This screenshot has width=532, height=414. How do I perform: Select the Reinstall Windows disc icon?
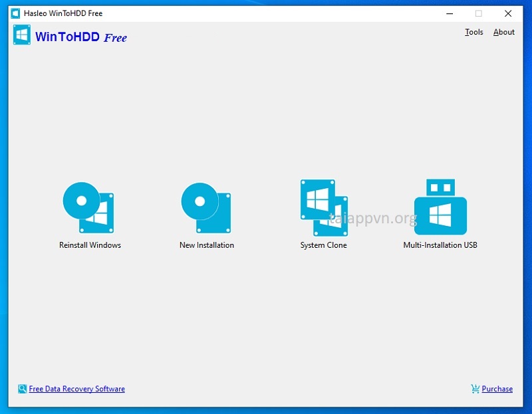pyautogui.click(x=90, y=208)
